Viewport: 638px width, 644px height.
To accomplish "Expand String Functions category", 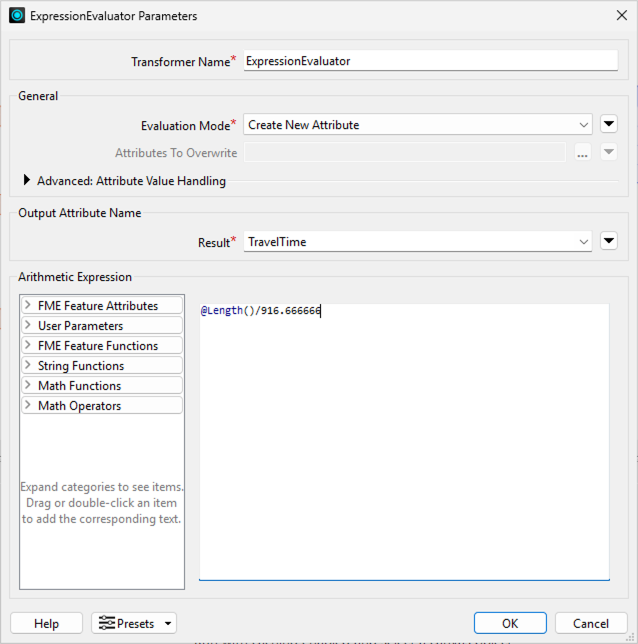I will click(102, 366).
